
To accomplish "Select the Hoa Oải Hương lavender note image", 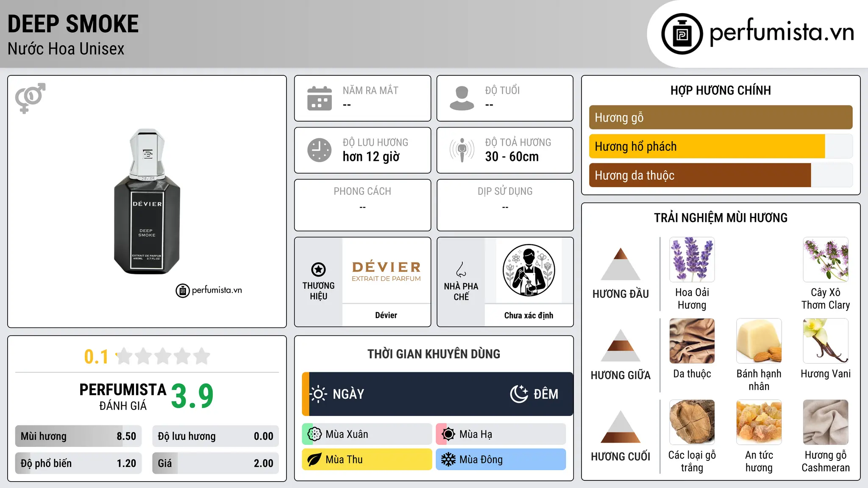I will (x=692, y=260).
